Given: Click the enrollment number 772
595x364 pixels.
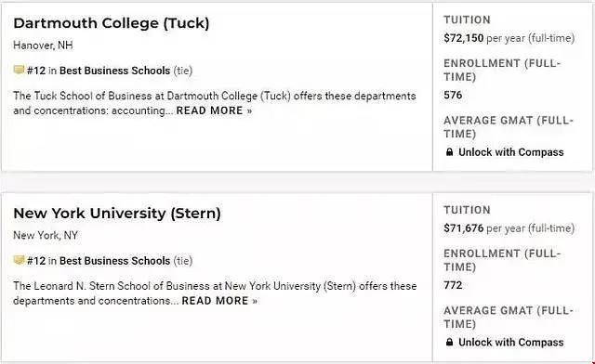Looking at the screenshot, I should click(453, 285).
